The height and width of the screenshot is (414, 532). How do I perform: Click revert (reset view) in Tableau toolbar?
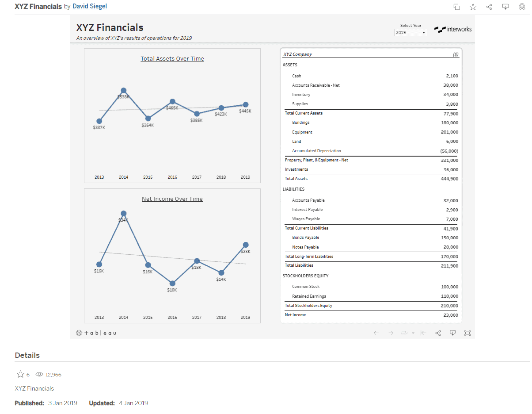pos(423,333)
